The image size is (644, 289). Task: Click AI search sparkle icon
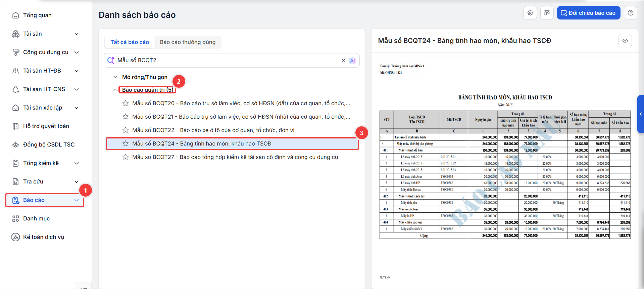click(111, 60)
